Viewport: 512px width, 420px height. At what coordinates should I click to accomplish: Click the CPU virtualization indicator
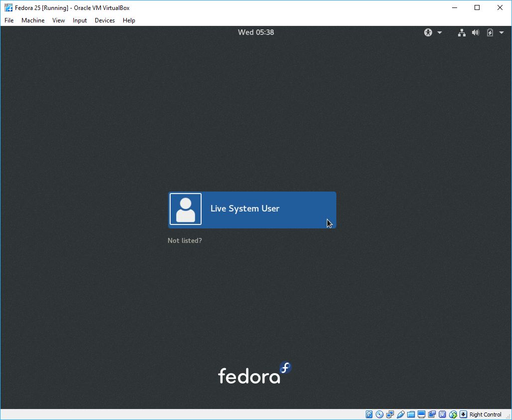tap(442, 415)
